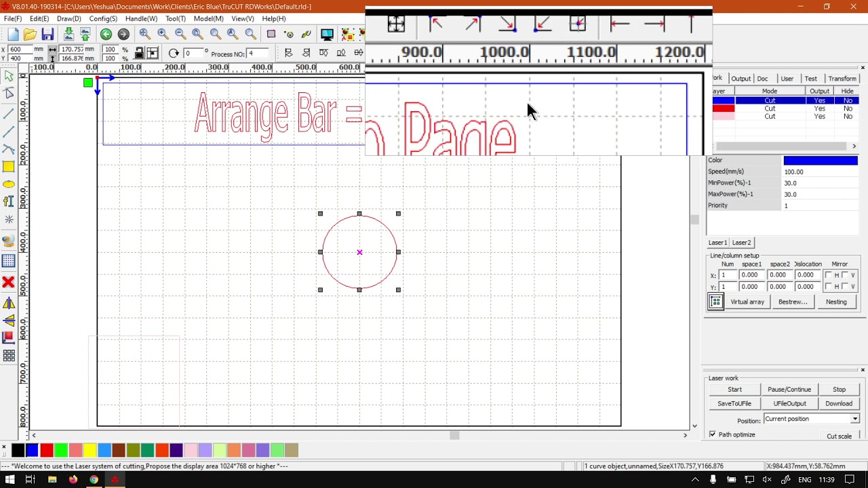The image size is (868, 488).
Task: Select the red layer row in layer list
Action: click(785, 108)
